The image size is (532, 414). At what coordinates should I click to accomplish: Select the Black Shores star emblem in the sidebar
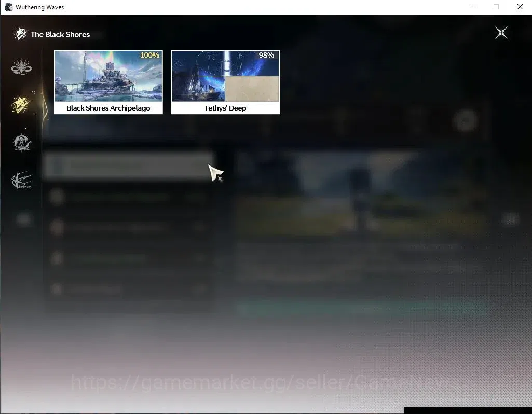tap(21, 105)
